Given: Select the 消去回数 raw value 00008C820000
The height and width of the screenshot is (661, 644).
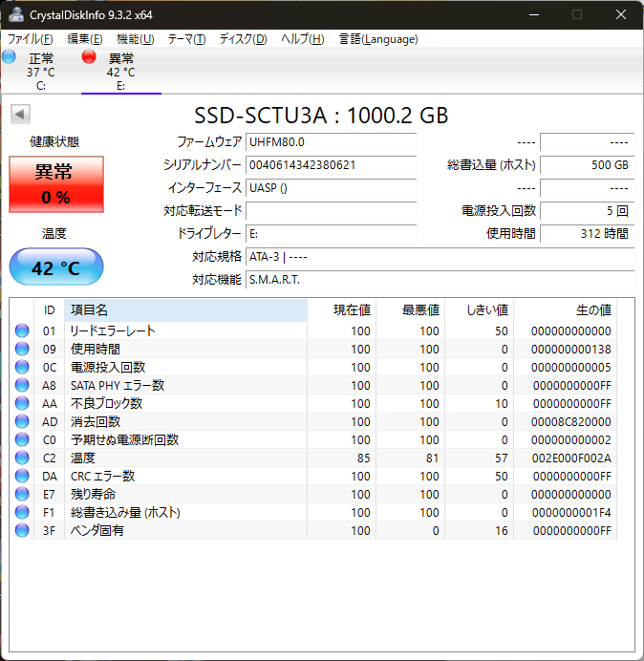Looking at the screenshot, I should coord(570,421).
